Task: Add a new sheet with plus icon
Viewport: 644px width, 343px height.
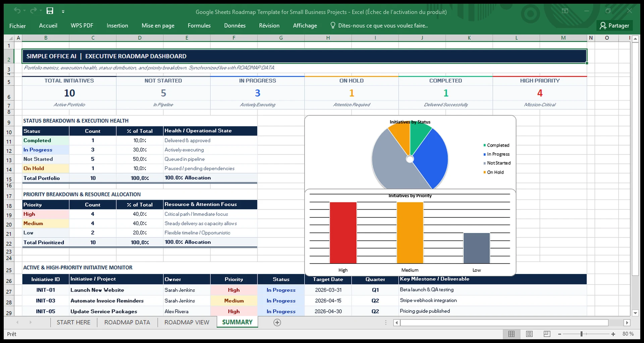Action: [x=277, y=323]
